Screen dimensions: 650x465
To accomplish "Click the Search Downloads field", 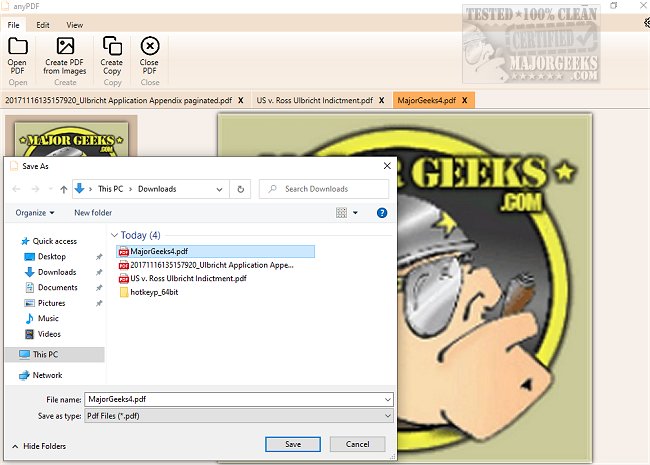I will point(324,189).
